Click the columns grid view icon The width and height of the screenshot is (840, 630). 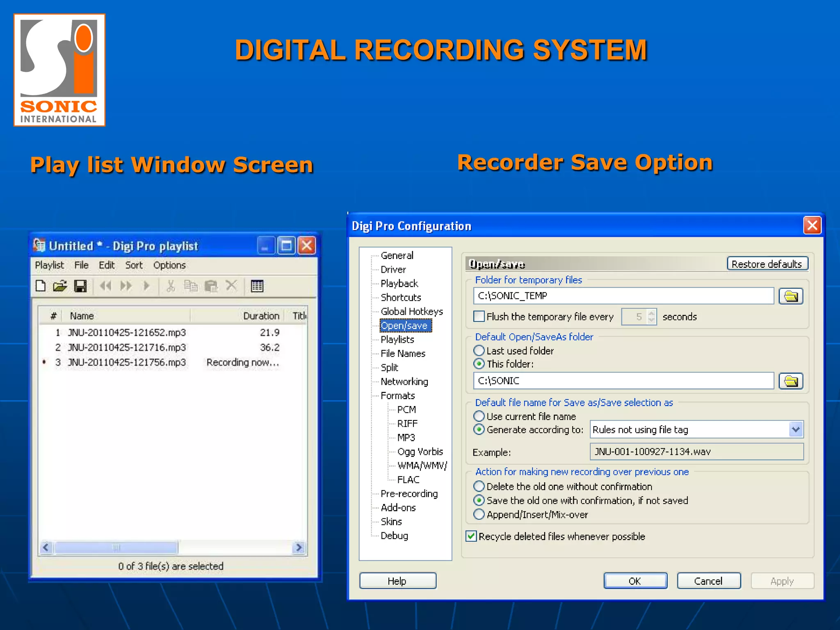[257, 286]
